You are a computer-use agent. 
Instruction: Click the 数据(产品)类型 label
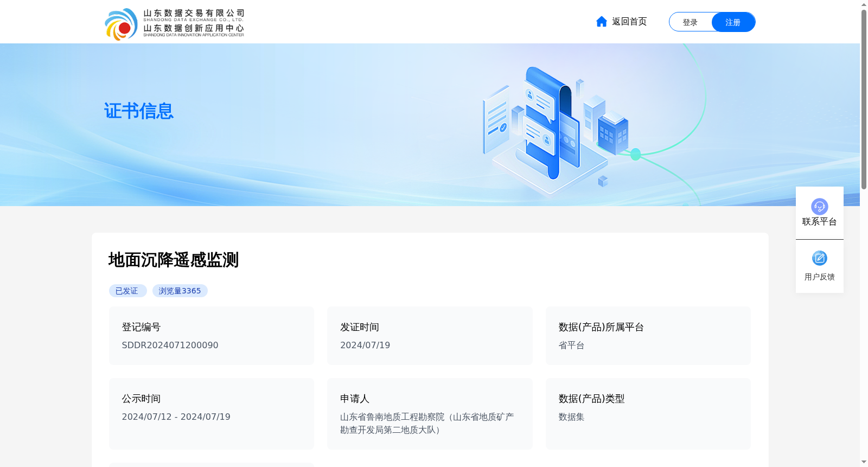591,399
